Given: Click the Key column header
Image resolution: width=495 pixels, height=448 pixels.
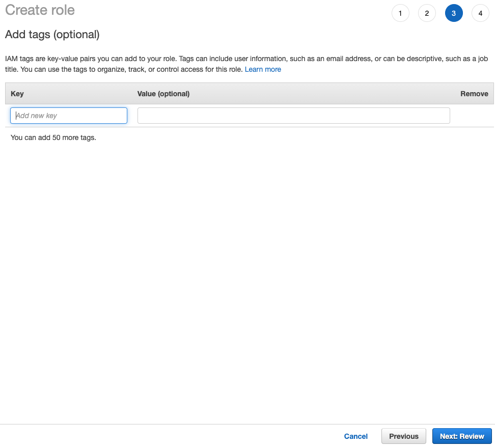Looking at the screenshot, I should coord(17,94).
